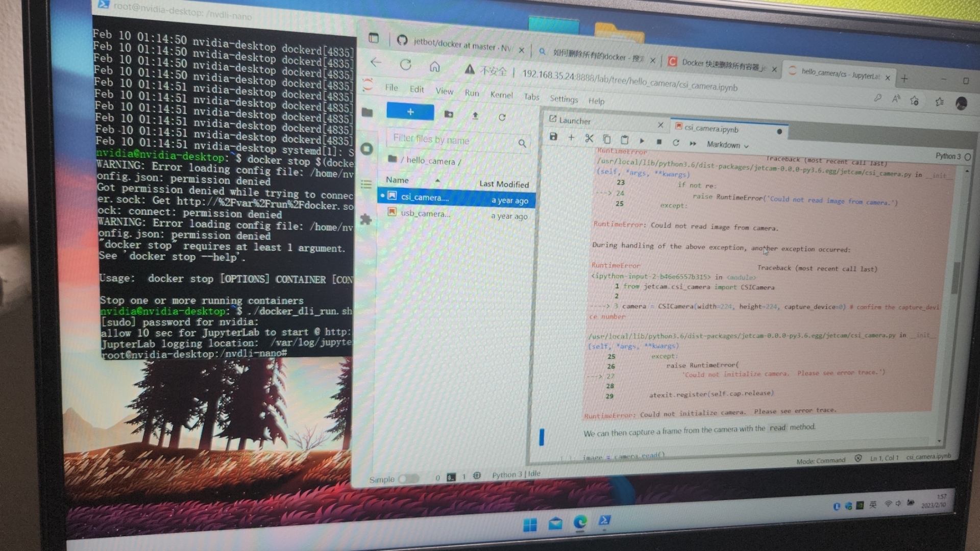
Task: Toggle Simple interface mode switch
Action: tap(408, 479)
